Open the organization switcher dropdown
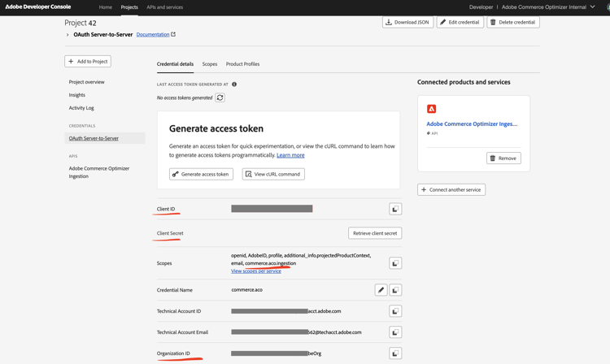The image size is (610, 364). pyautogui.click(x=592, y=7)
